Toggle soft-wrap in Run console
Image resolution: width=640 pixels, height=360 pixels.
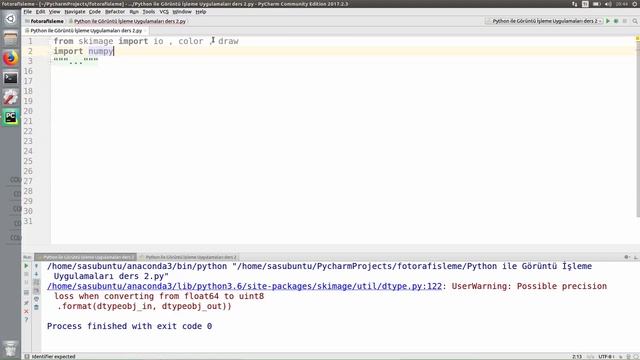36,282
